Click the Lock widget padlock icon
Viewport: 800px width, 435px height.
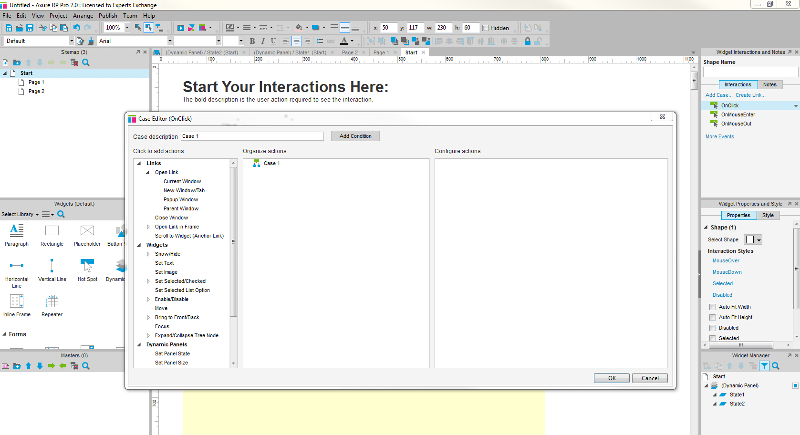coord(528,41)
